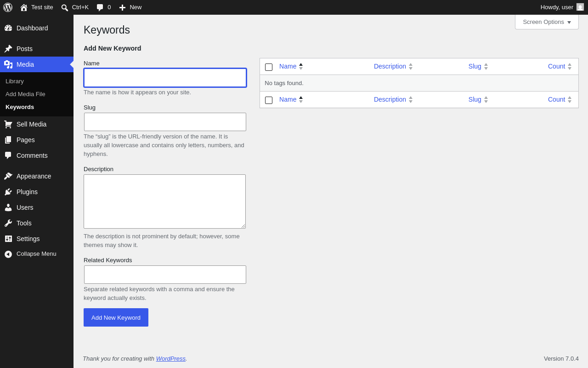Image resolution: width=588 pixels, height=368 pixels.
Task: Click the Comments speech bubble sidebar icon
Action: (x=8, y=155)
